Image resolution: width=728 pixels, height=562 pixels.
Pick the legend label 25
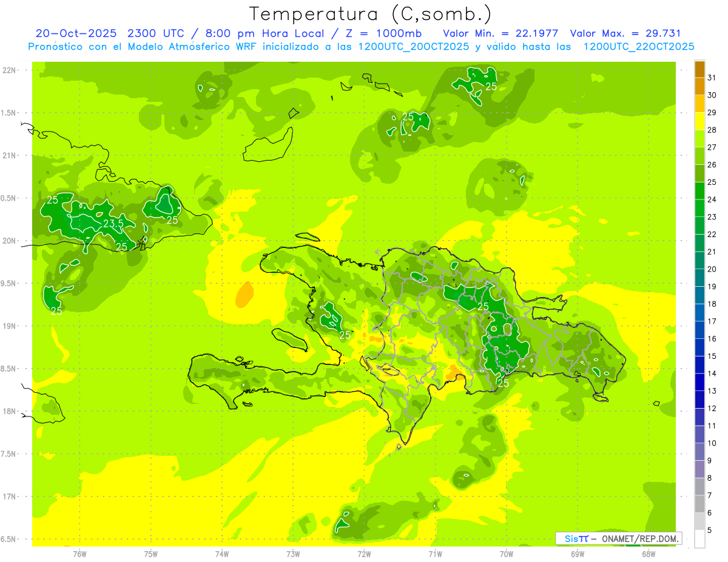712,182
